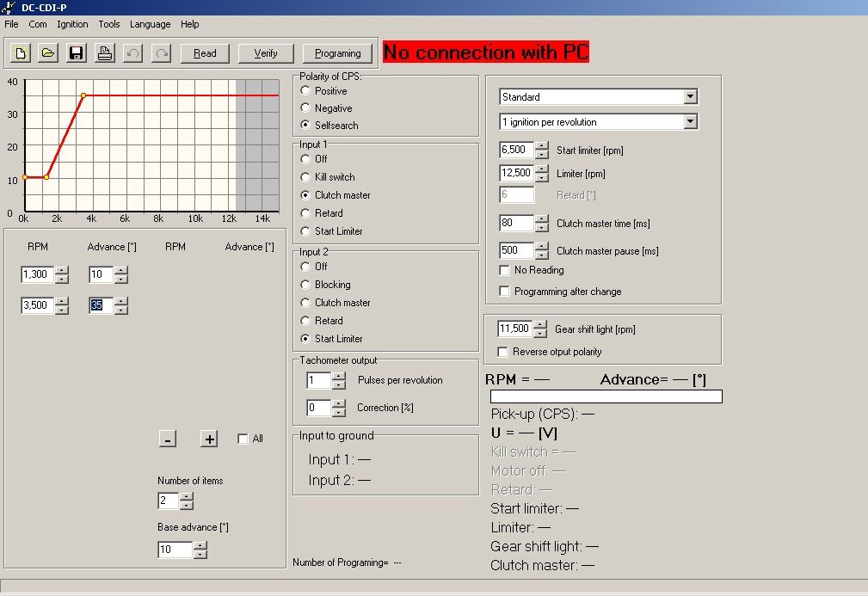
Task: Set Input 2 to Retard
Action: tap(305, 321)
